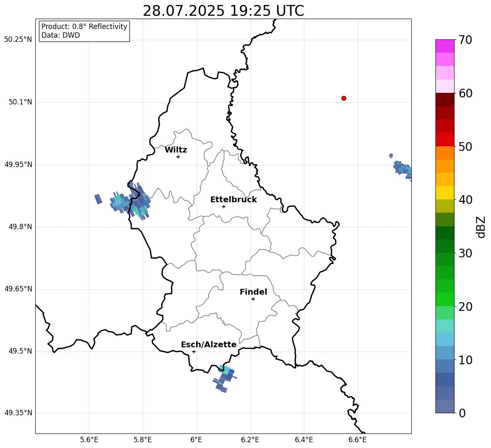Click the 6.4°E longitude label
Viewport: 491px width, 448px height.
click(304, 440)
